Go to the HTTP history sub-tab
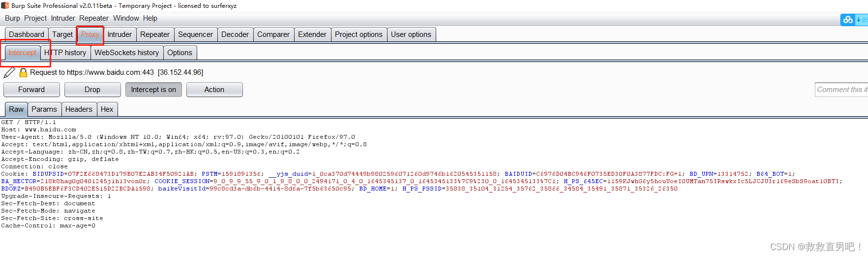The width and height of the screenshot is (868, 256). (x=65, y=53)
